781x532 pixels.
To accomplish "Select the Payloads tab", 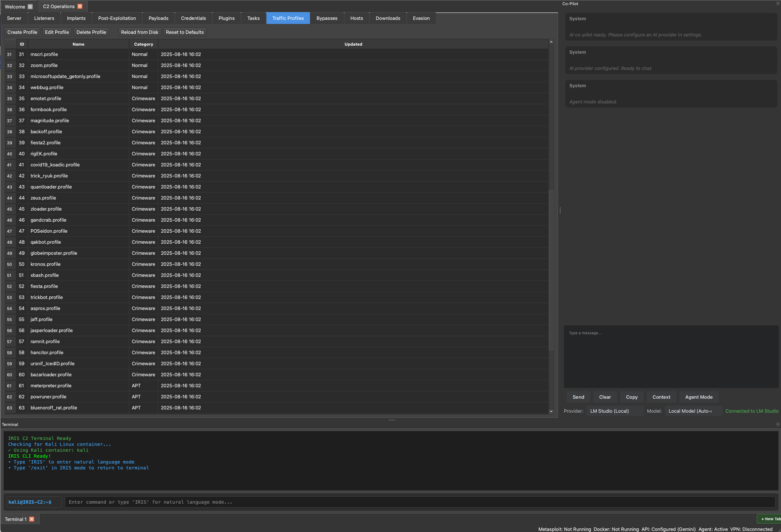I will click(159, 18).
